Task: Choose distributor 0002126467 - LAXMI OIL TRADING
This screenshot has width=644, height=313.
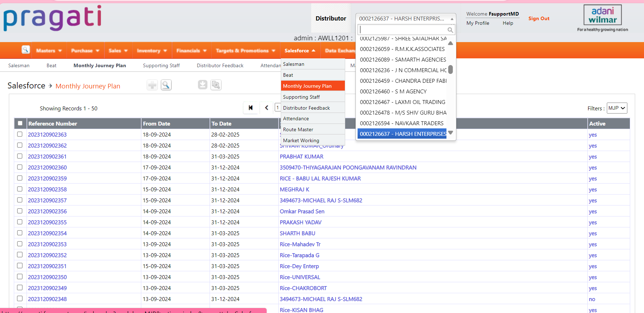Action: [403, 102]
